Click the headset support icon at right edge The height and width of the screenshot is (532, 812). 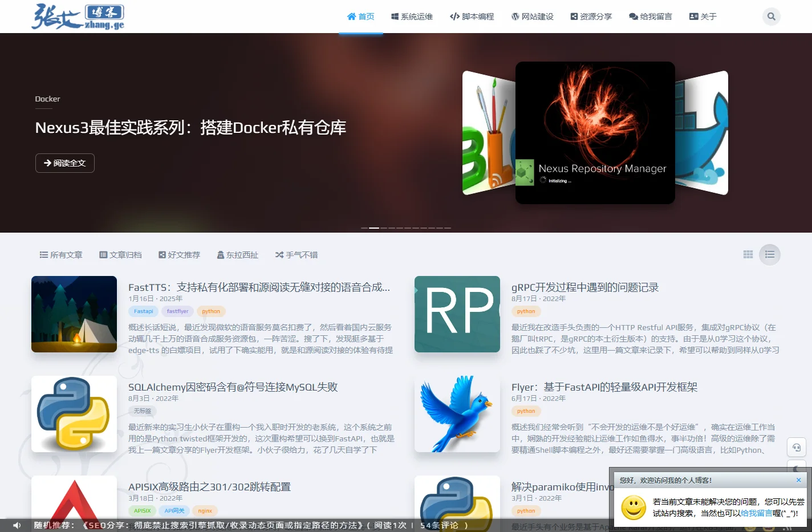(x=797, y=447)
